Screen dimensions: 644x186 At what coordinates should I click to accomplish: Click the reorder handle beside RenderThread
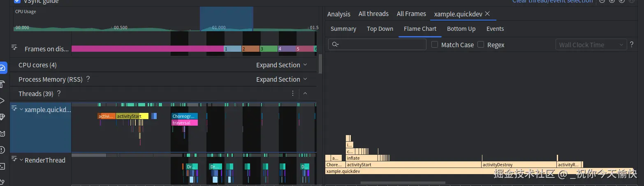14,159
